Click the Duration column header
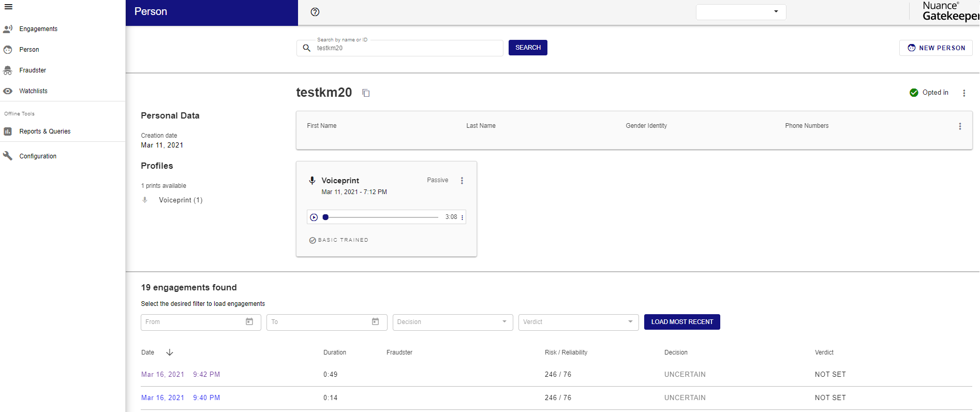980x412 pixels. [x=335, y=352]
